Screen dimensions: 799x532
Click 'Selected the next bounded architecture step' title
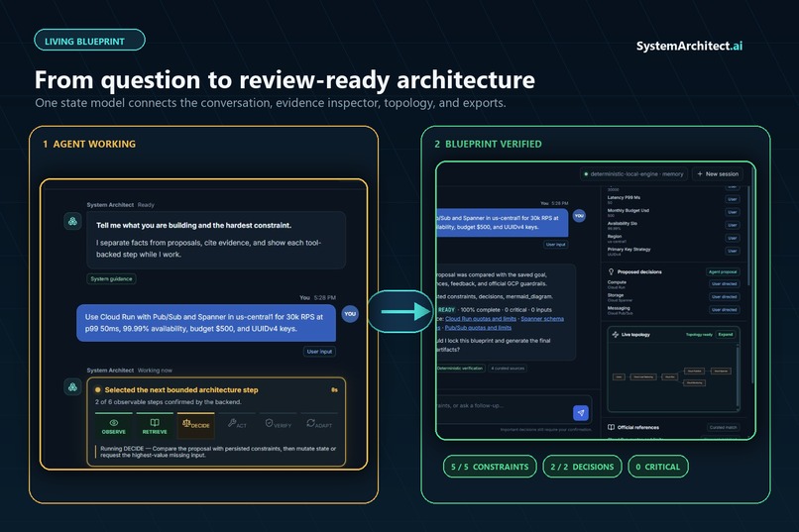(181, 390)
